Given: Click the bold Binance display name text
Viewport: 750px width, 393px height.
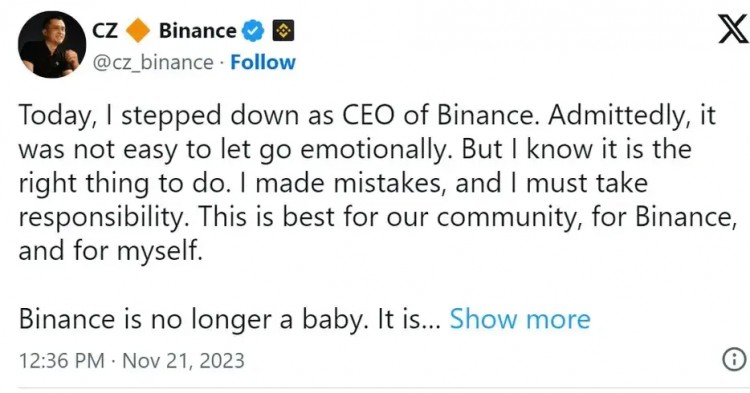Looking at the screenshot, I should pos(198,31).
